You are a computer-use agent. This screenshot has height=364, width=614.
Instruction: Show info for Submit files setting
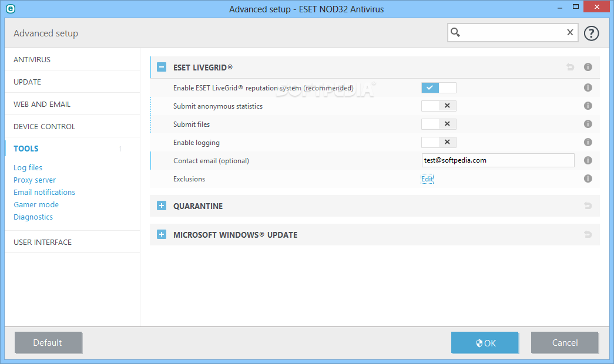click(588, 124)
